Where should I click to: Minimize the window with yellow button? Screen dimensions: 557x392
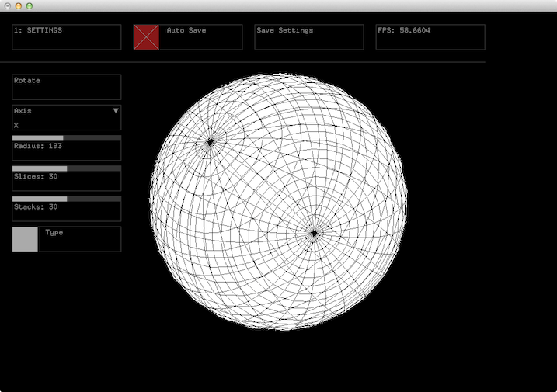(x=19, y=5)
